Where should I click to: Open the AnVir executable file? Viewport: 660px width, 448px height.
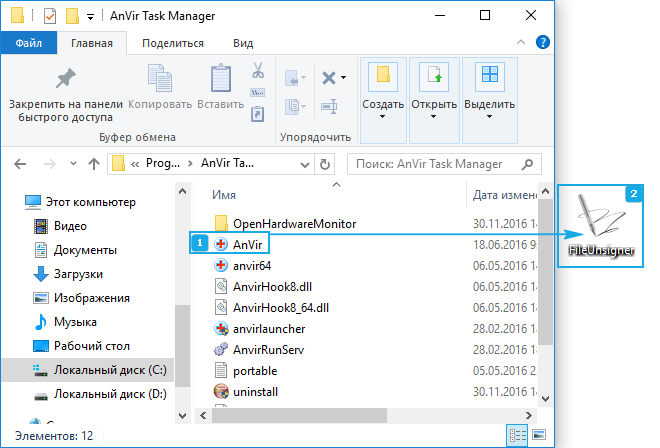tap(246, 243)
